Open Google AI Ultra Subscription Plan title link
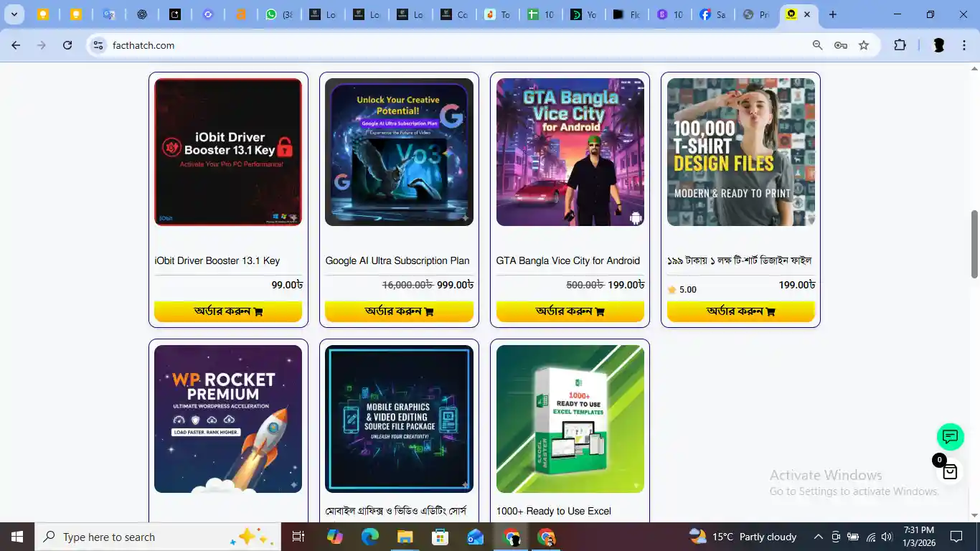The width and height of the screenshot is (980, 551). [x=397, y=260]
